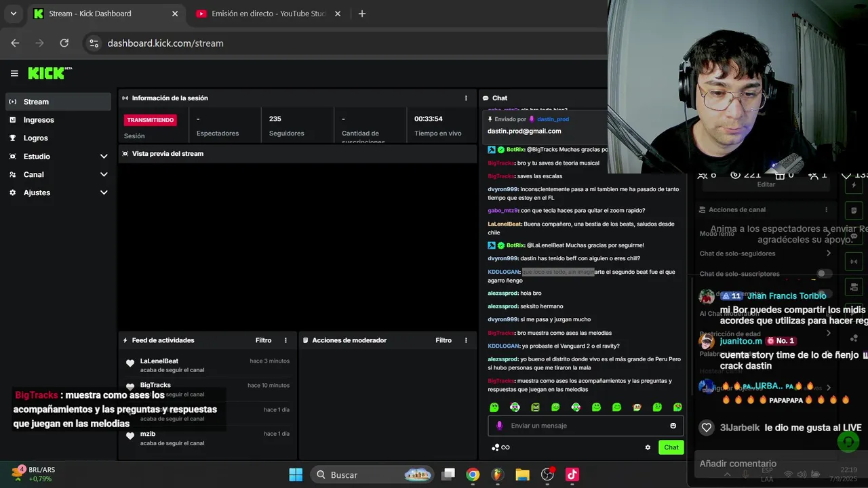Click the taskbar Buscar search box
The width and height of the screenshot is (868, 488).
tap(372, 474)
